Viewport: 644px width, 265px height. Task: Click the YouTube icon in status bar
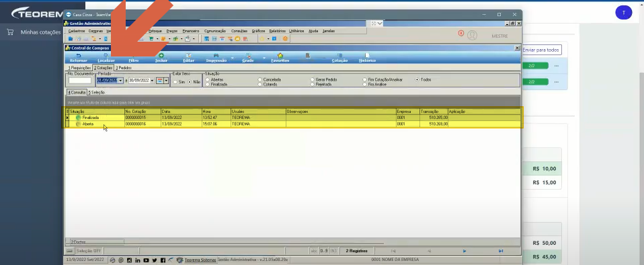tap(147, 260)
